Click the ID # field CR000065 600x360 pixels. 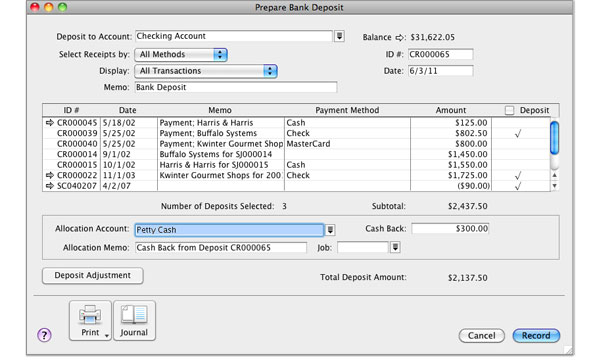pyautogui.click(x=440, y=54)
